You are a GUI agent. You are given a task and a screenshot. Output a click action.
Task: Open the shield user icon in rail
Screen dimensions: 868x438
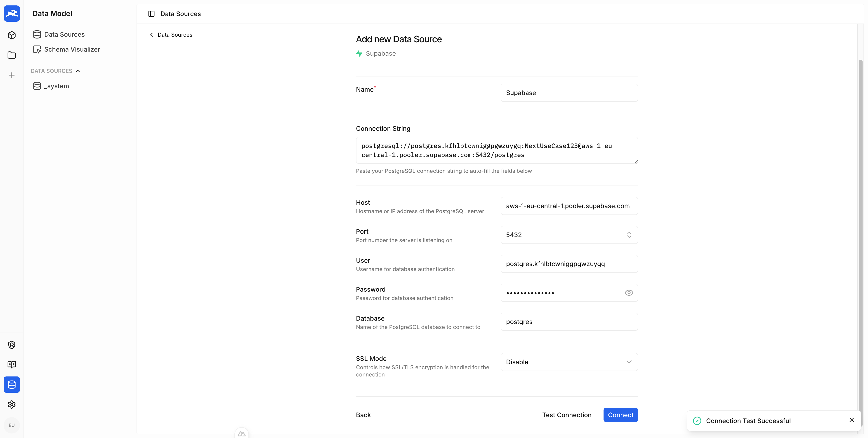(x=12, y=345)
